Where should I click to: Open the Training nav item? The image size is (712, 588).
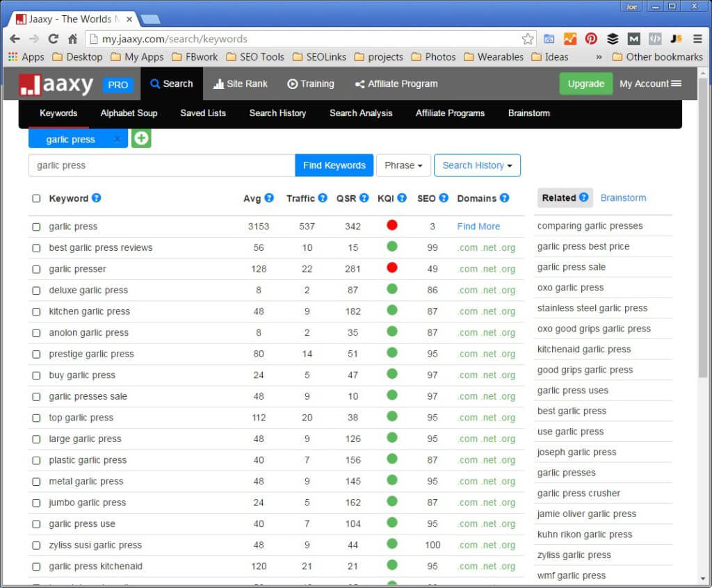click(311, 83)
